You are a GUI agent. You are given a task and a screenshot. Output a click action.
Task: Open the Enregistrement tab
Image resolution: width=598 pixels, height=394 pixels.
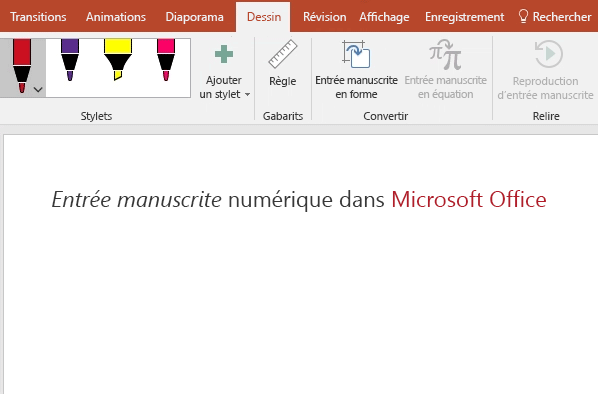[465, 17]
